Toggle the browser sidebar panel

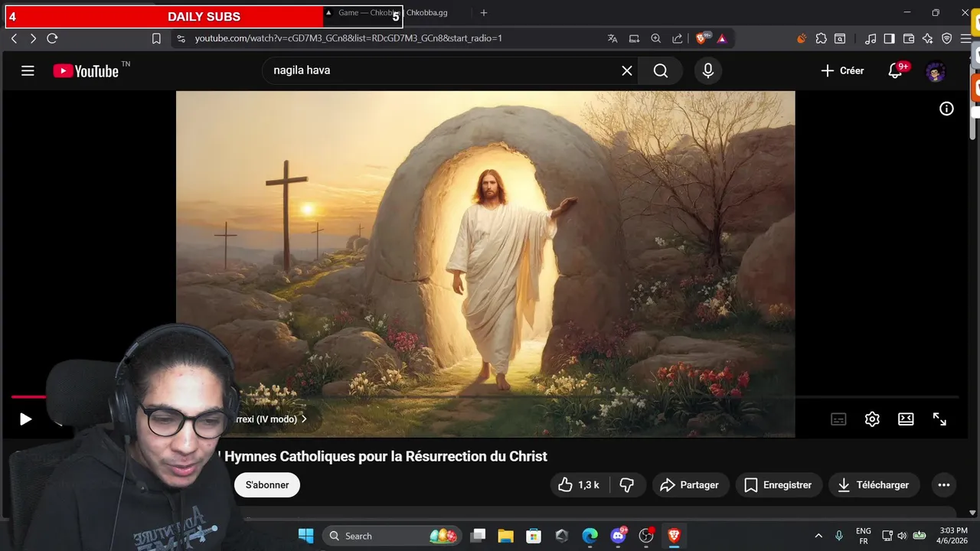pos(890,38)
